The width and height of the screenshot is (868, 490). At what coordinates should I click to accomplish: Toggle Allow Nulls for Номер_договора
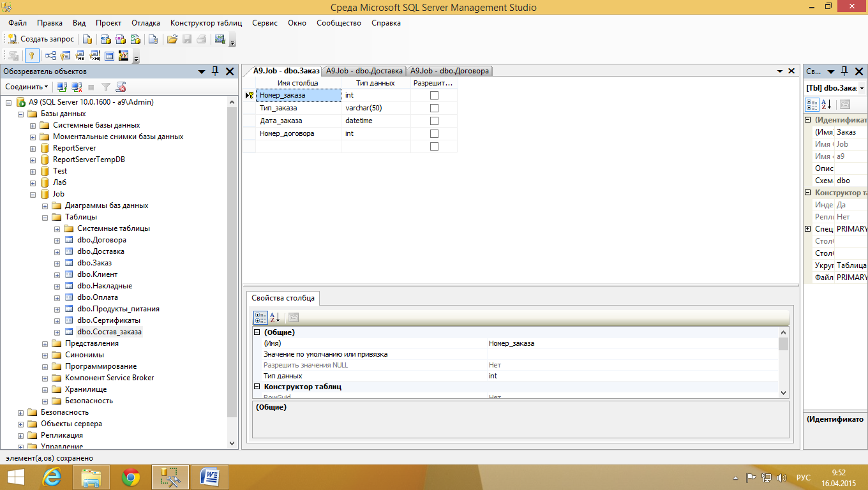(x=435, y=133)
